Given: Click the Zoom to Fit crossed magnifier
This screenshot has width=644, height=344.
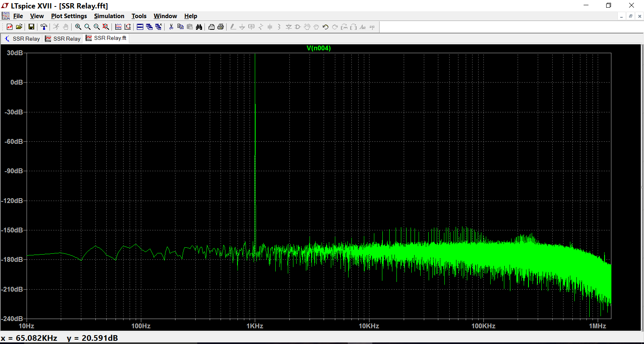Looking at the screenshot, I should [106, 27].
